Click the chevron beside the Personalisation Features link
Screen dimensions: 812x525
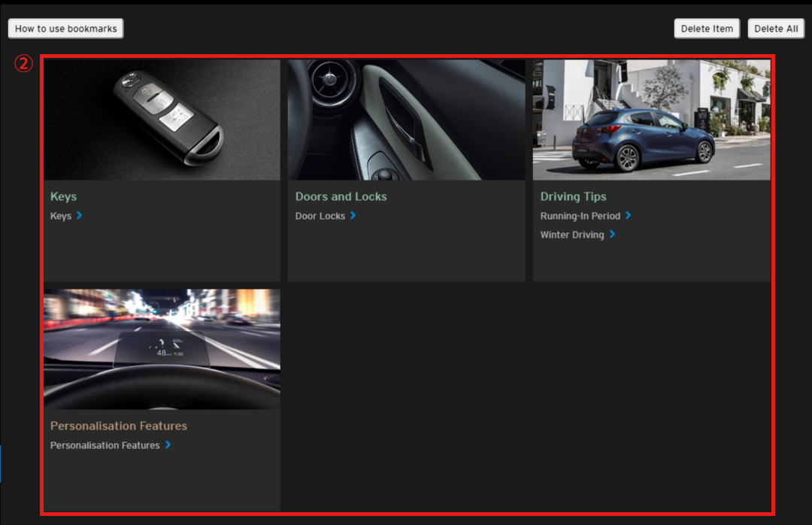[168, 445]
